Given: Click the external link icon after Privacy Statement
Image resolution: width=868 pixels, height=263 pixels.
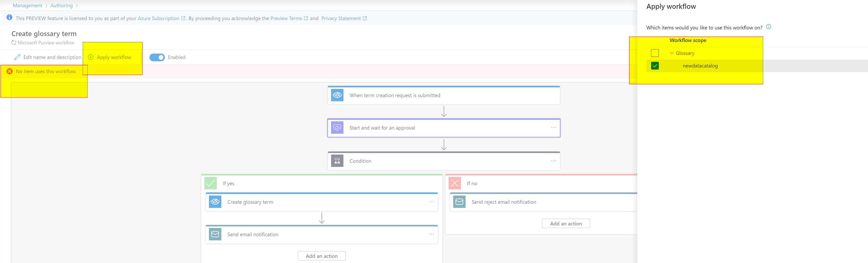Looking at the screenshot, I should click(365, 18).
